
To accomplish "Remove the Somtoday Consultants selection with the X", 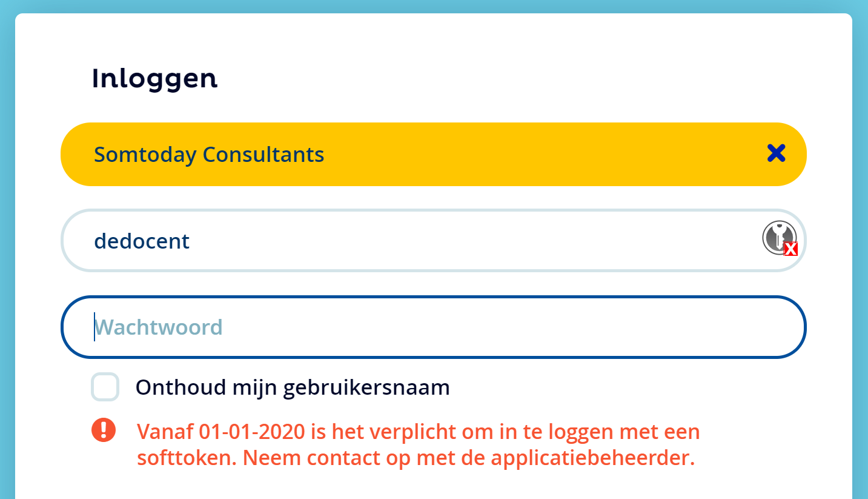I will point(776,154).
